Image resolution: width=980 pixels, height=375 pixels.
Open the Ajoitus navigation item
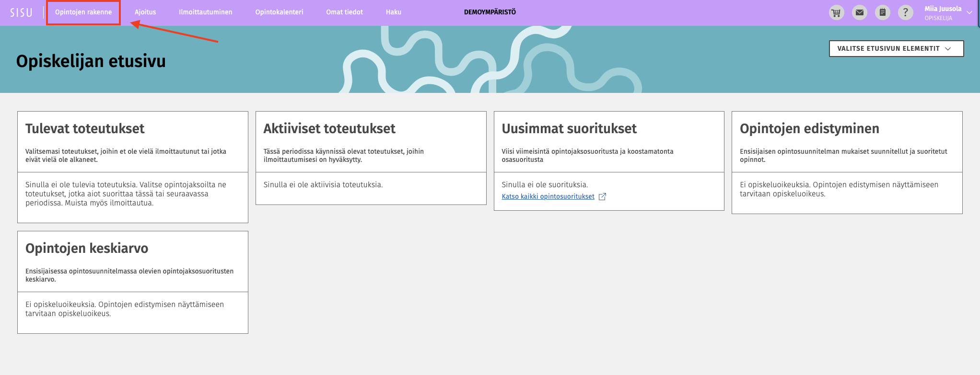(x=145, y=12)
